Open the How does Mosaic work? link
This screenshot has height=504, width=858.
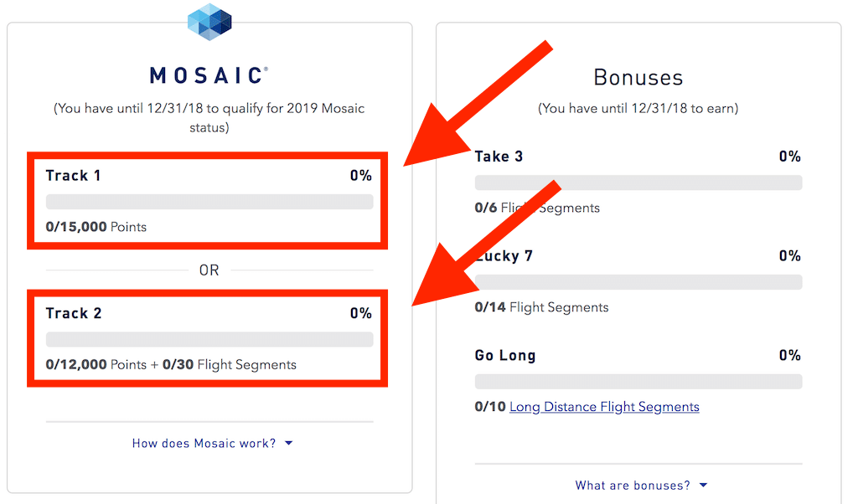point(204,444)
